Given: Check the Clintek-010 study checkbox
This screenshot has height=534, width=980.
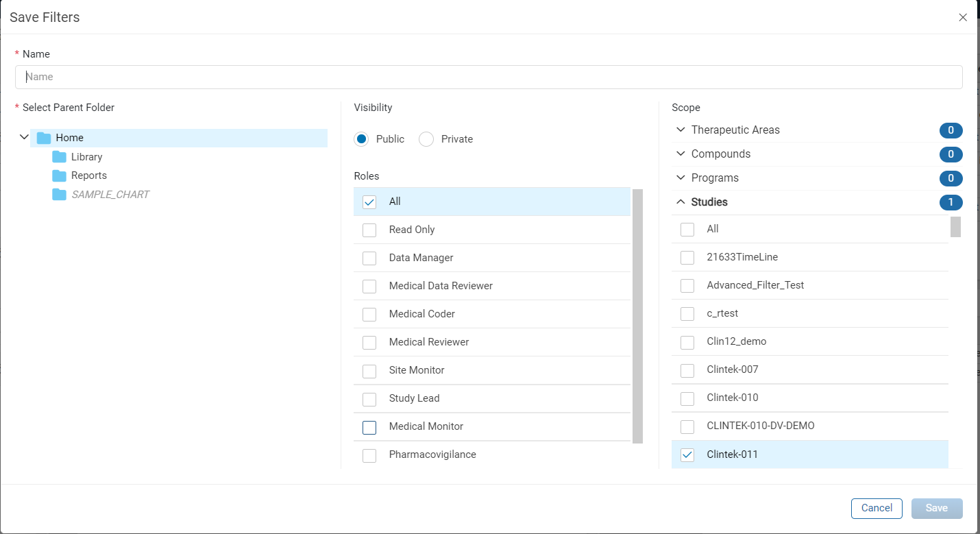Looking at the screenshot, I should point(687,398).
